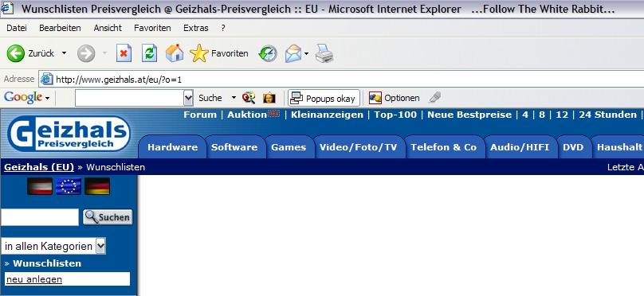644x296 pixels.
Task: Select the Austrian flag icon
Action: pos(40,186)
